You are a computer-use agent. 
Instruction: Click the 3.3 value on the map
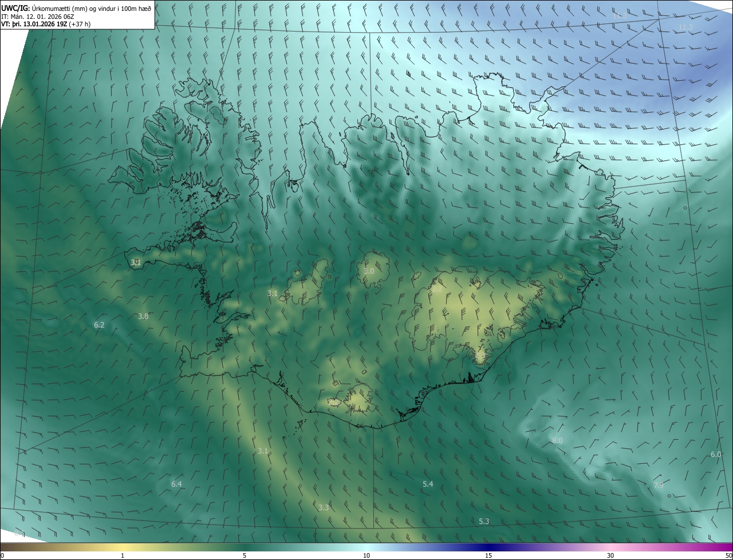pyautogui.click(x=324, y=507)
